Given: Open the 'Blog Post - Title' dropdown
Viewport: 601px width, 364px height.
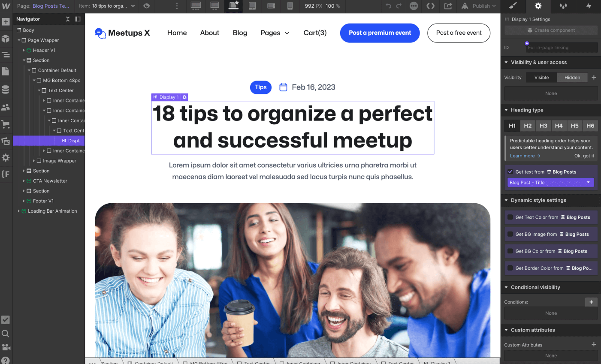Looking at the screenshot, I should pos(550,182).
